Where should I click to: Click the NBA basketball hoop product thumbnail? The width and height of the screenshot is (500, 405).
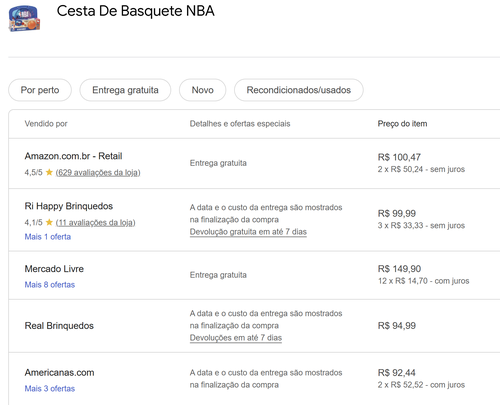(24, 18)
